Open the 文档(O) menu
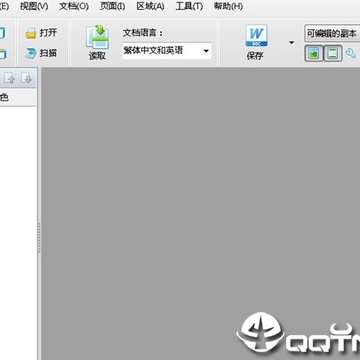The height and width of the screenshot is (360, 360). click(74, 6)
